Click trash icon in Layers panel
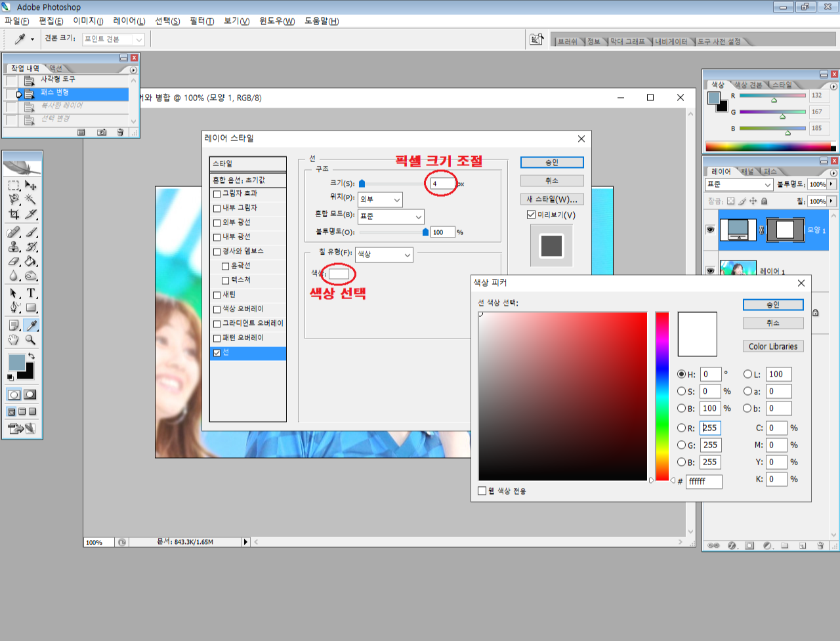 coord(820,546)
